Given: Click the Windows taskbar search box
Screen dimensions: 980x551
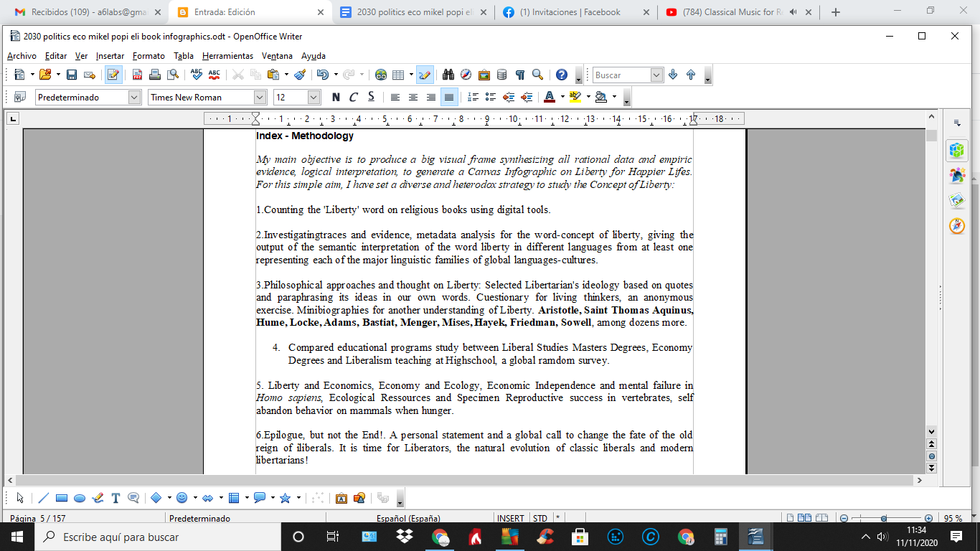Looking at the screenshot, I should tap(158, 537).
